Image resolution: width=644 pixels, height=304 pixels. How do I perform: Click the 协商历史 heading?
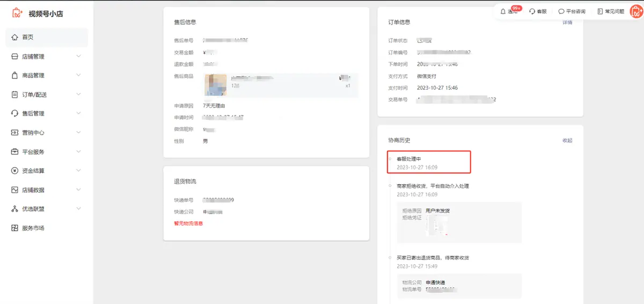[x=399, y=140]
